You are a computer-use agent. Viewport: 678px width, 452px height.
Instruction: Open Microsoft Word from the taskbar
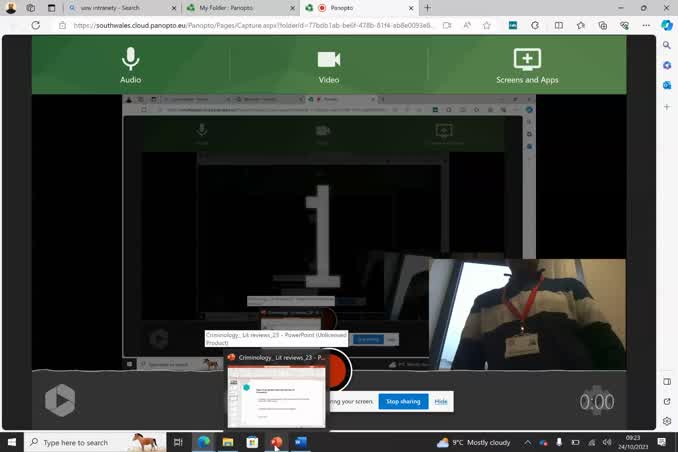300,442
